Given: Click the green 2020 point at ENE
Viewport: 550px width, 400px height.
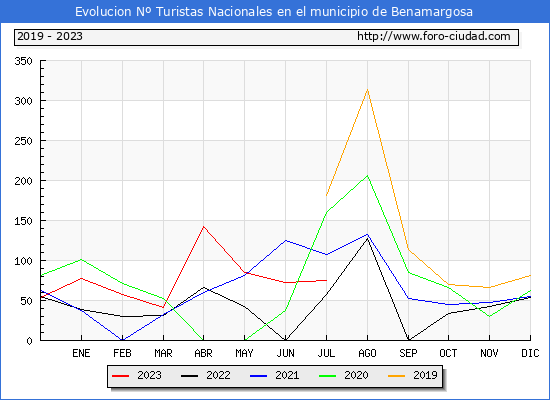Looking at the screenshot, I should pos(81,260).
